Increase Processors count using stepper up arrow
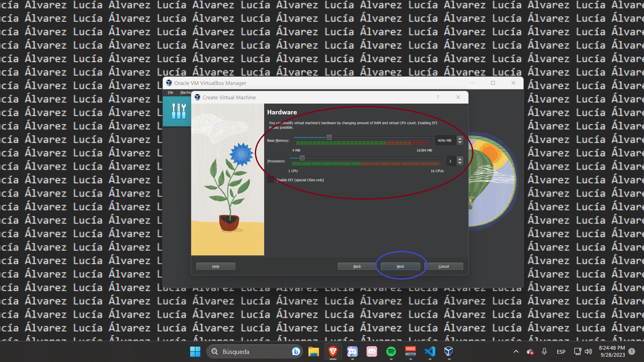644x362 pixels. tap(460, 159)
